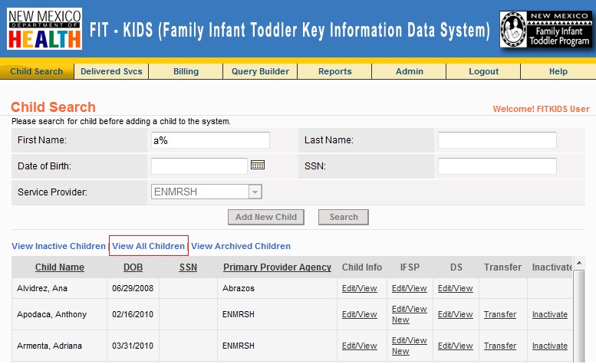Screen dimensions: 596x364
Task: Focus the SSN input field
Action: (497, 166)
